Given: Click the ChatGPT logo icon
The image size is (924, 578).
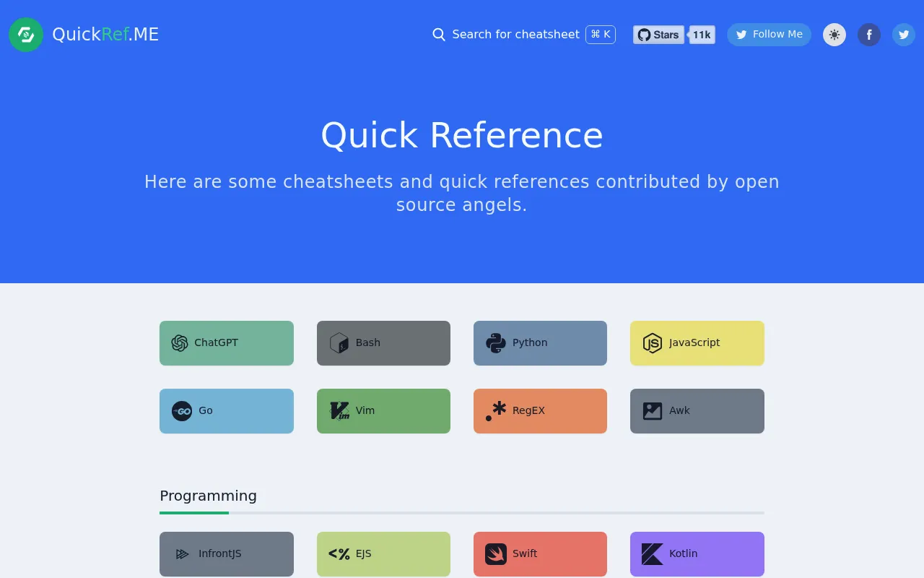Looking at the screenshot, I should point(180,343).
